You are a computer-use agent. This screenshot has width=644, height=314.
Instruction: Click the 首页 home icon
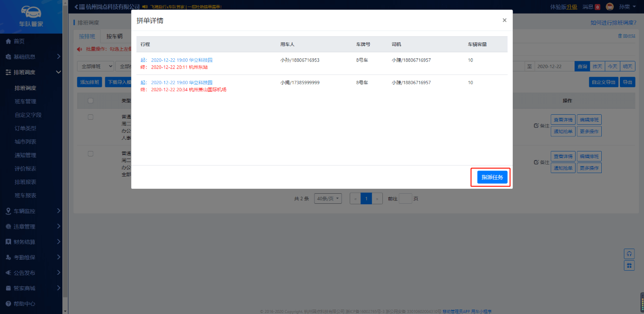[8, 41]
